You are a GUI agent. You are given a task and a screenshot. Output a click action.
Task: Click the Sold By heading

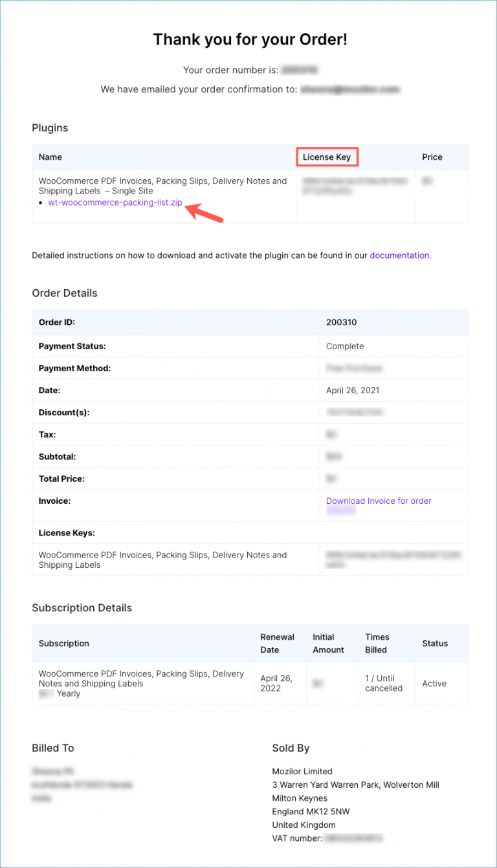(x=291, y=748)
